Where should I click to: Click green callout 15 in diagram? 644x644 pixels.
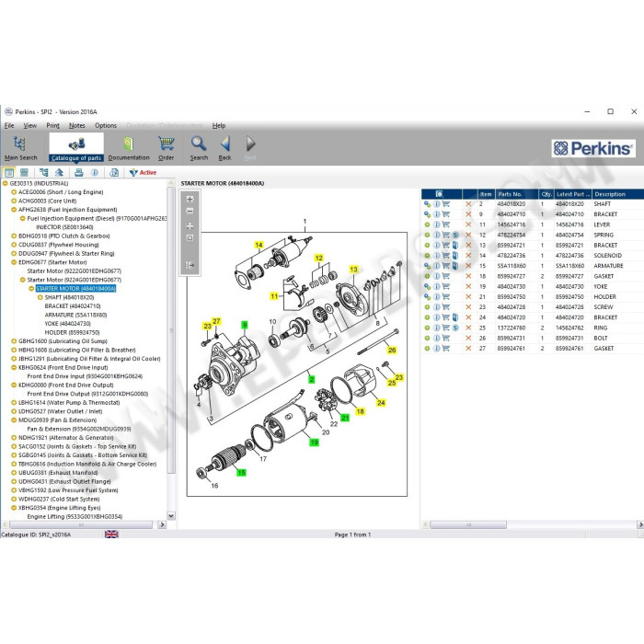click(x=241, y=473)
